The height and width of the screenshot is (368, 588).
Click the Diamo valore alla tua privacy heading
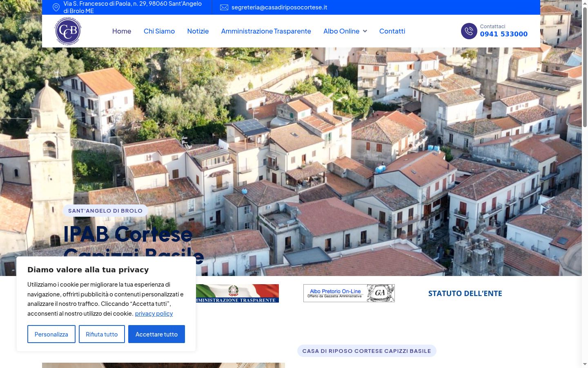click(88, 269)
